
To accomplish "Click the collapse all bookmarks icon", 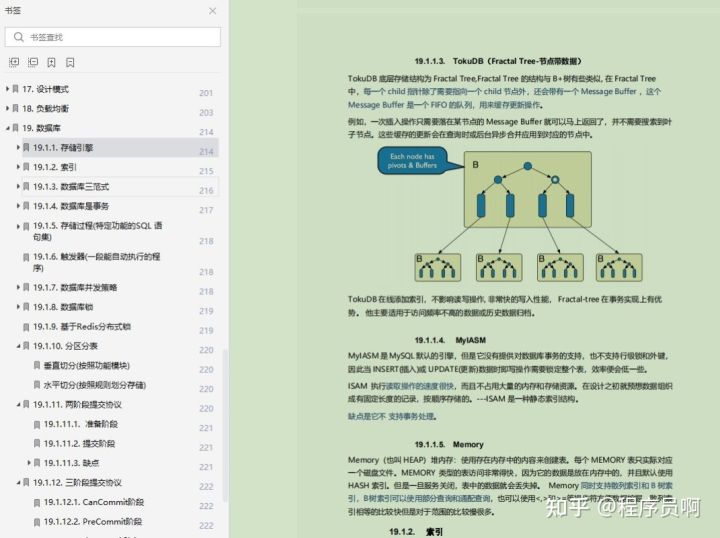I will tap(33, 62).
